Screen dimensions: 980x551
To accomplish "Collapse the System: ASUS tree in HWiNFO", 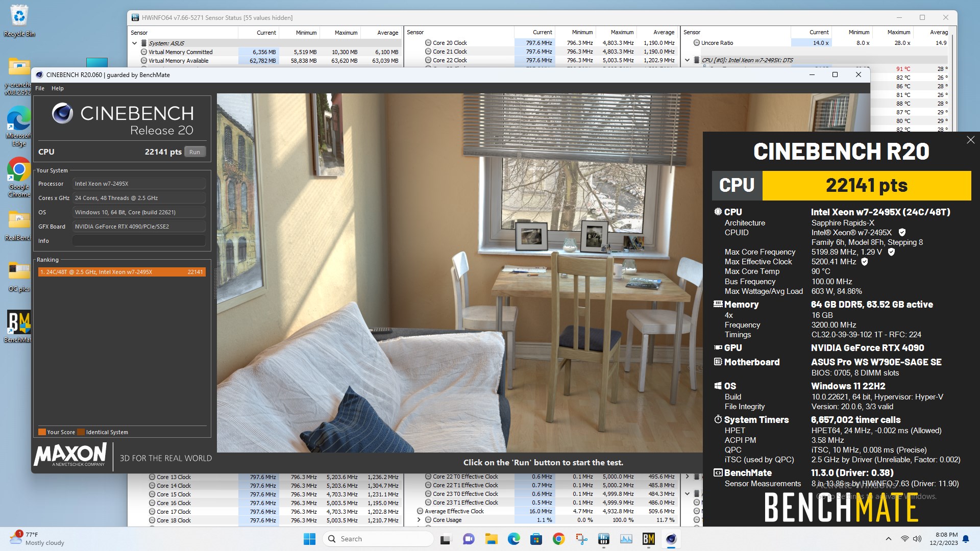I will click(135, 43).
